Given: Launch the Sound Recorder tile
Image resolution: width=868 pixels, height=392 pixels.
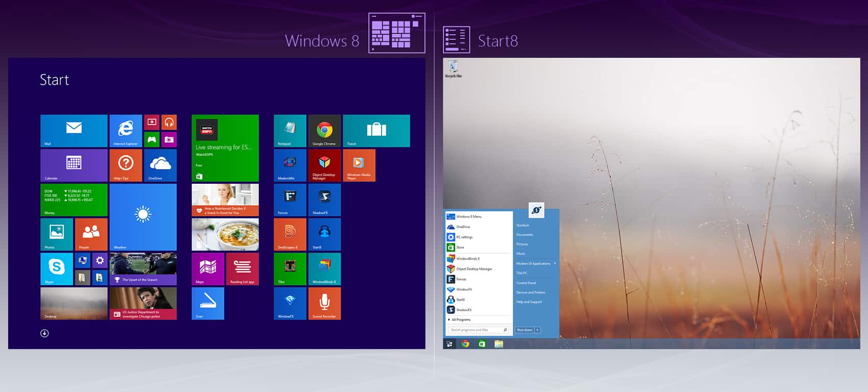Looking at the screenshot, I should [324, 304].
